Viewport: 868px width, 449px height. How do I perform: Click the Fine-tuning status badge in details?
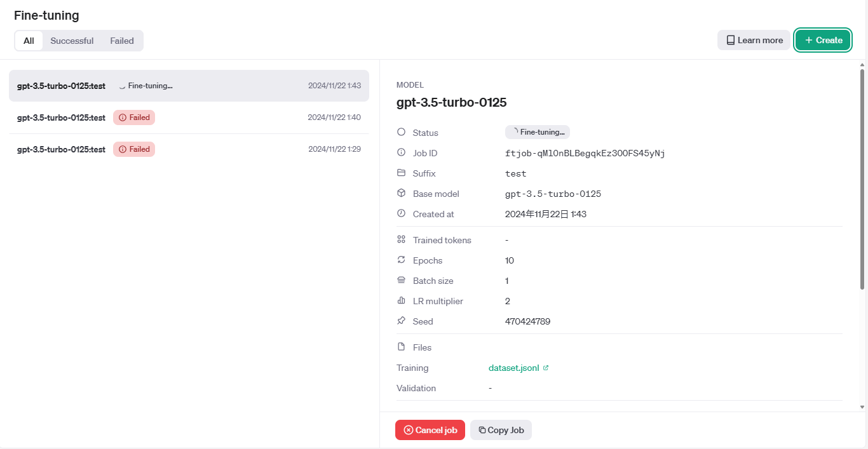[538, 132]
